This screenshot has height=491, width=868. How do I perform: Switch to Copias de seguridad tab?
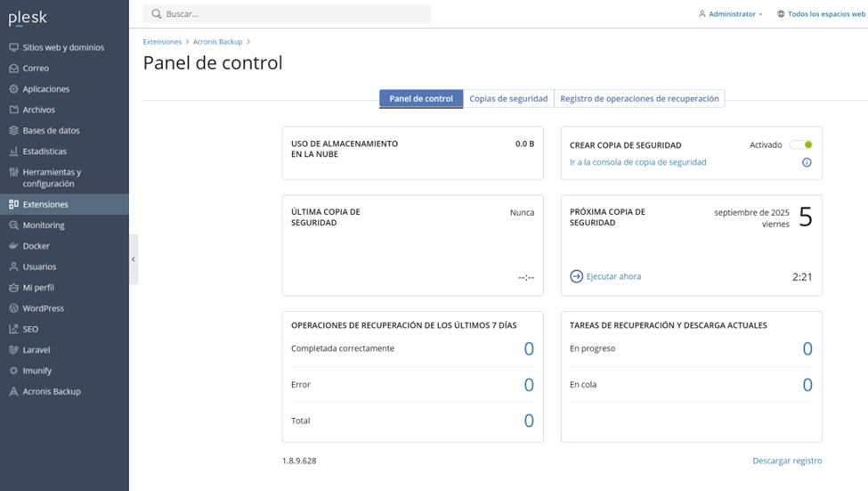508,99
